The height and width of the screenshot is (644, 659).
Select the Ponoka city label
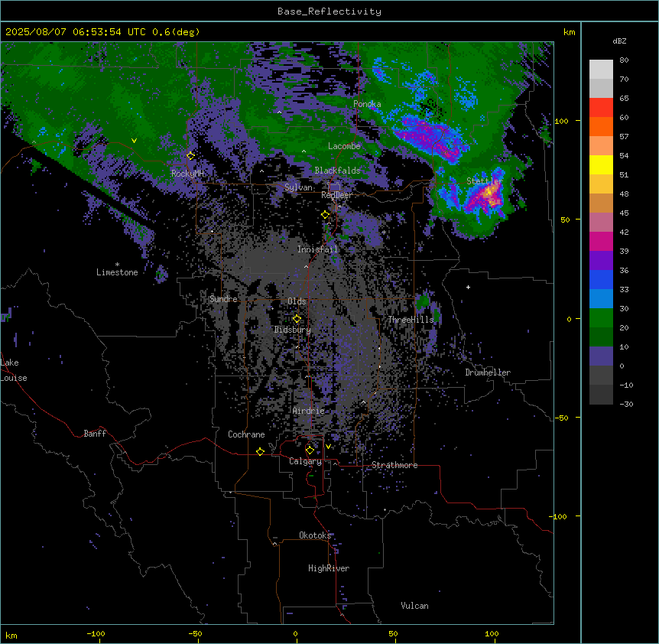[367, 104]
